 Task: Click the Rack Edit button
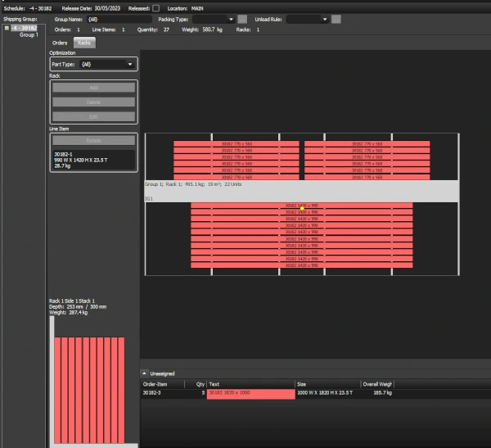coord(93,116)
